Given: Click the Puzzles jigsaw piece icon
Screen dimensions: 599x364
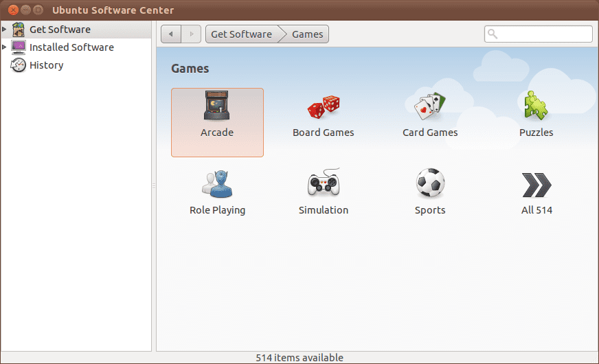Looking at the screenshot, I should (536, 106).
